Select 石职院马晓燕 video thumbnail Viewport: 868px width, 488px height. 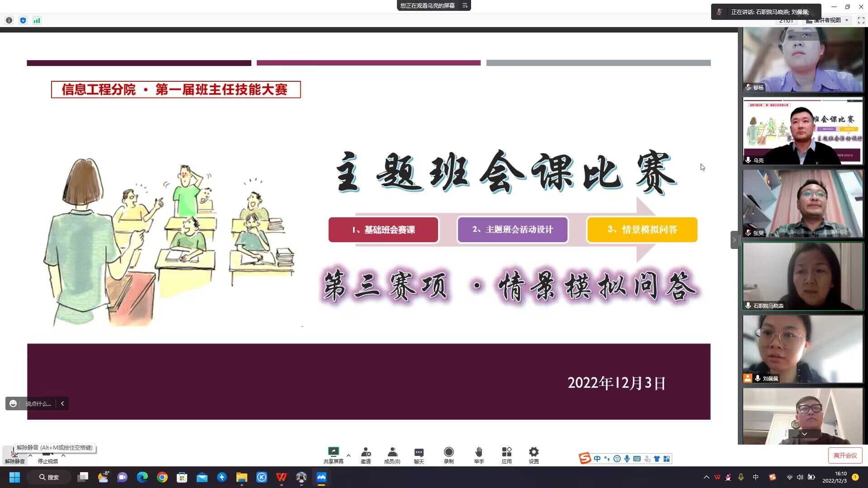(803, 276)
